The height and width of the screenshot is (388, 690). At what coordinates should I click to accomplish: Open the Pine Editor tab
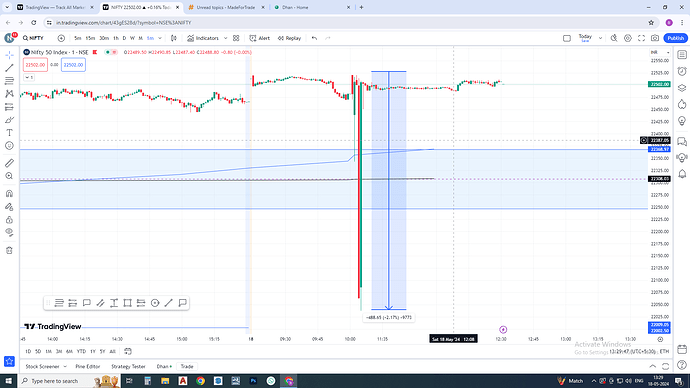pos(88,366)
